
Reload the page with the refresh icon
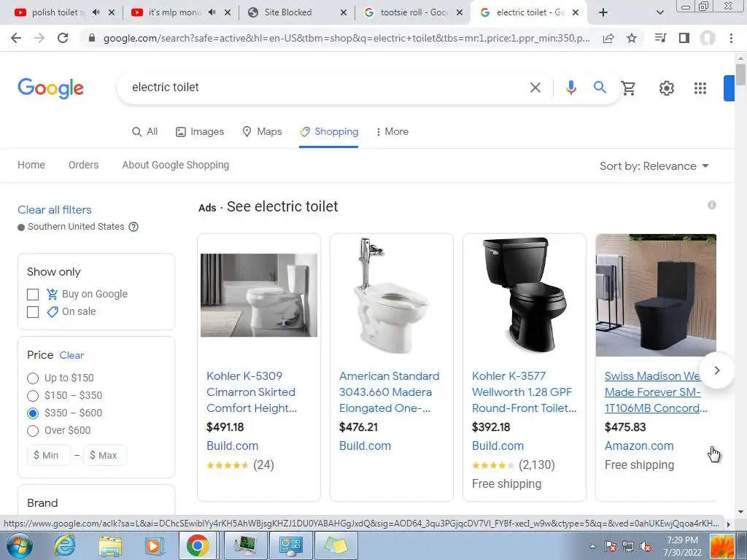point(63,38)
